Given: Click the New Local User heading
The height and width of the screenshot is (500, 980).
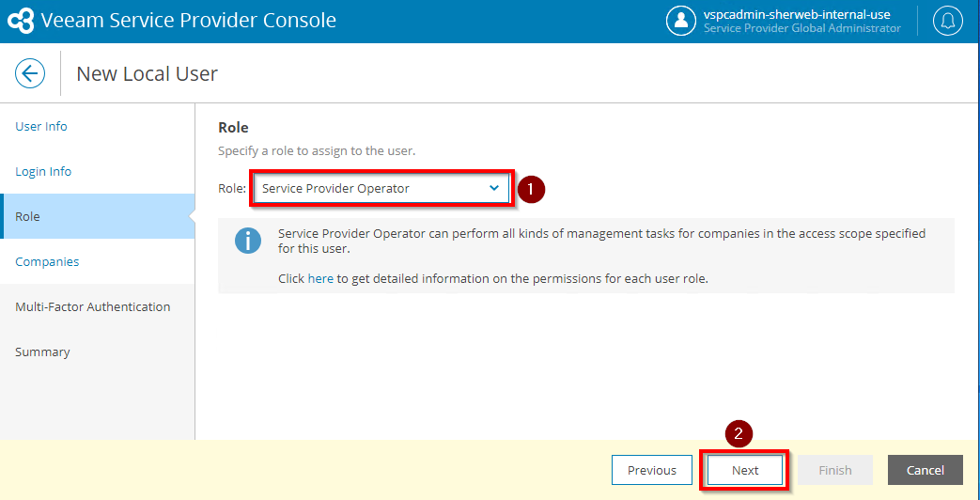Looking at the screenshot, I should 147,73.
